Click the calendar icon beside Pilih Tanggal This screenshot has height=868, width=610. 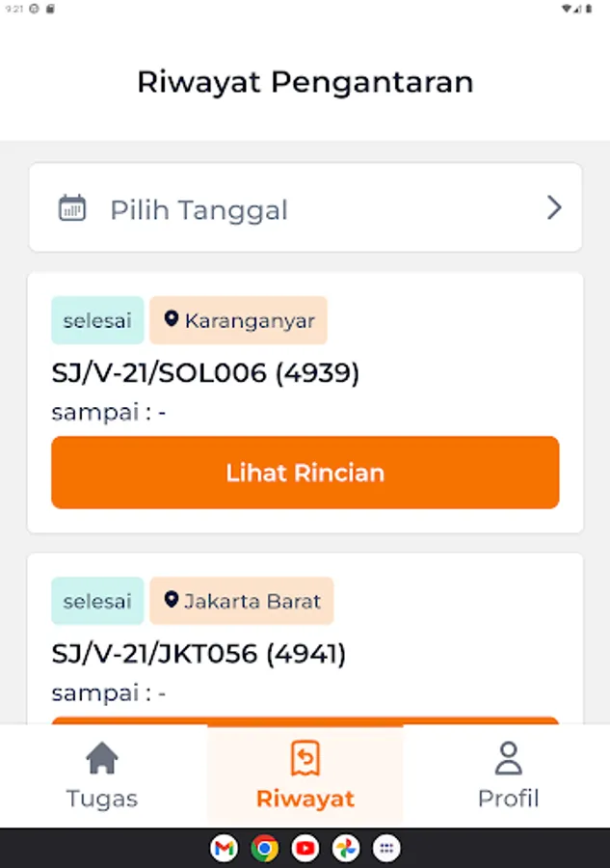pyautogui.click(x=72, y=208)
